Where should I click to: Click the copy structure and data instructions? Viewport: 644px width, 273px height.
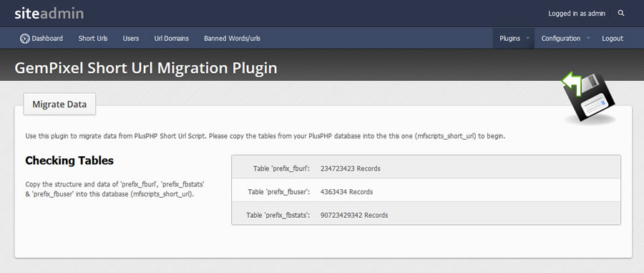point(115,189)
